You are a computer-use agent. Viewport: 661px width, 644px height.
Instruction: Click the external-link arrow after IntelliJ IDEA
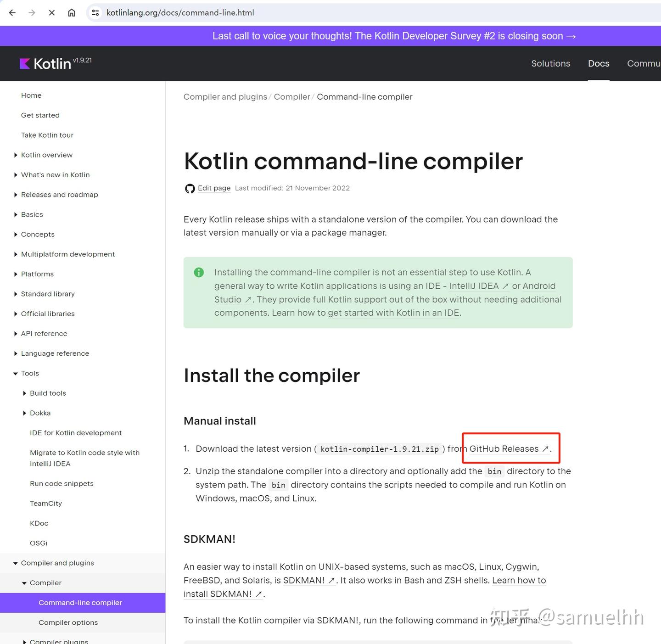[506, 286]
